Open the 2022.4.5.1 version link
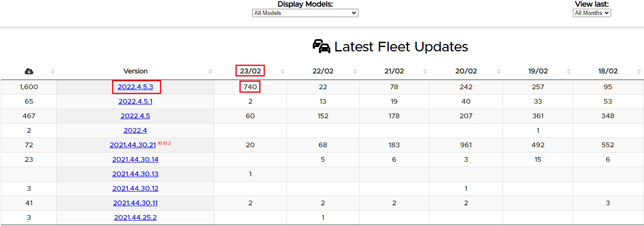The image size is (644, 226). coord(135,102)
